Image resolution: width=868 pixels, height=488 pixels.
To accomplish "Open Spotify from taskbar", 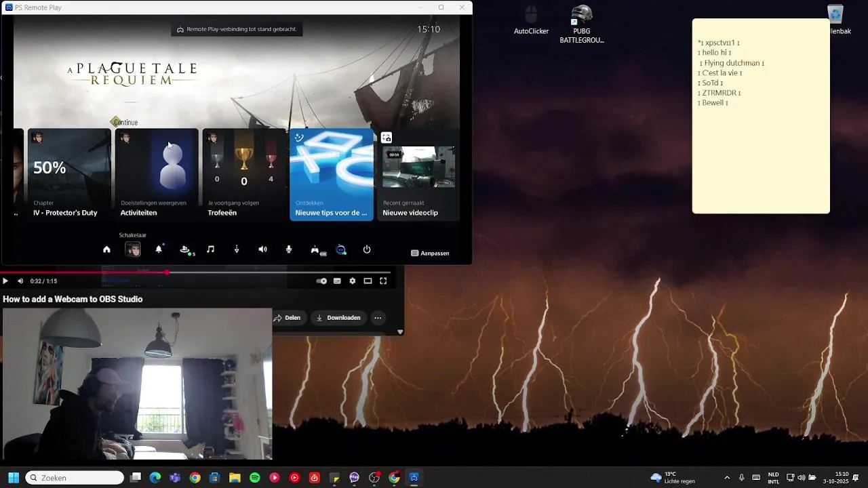I will [x=255, y=478].
